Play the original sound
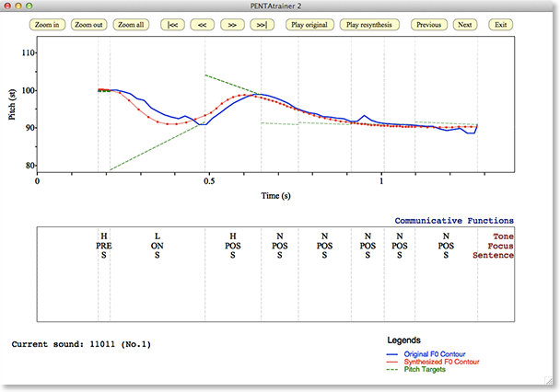This screenshot has width=560, height=392. point(309,25)
